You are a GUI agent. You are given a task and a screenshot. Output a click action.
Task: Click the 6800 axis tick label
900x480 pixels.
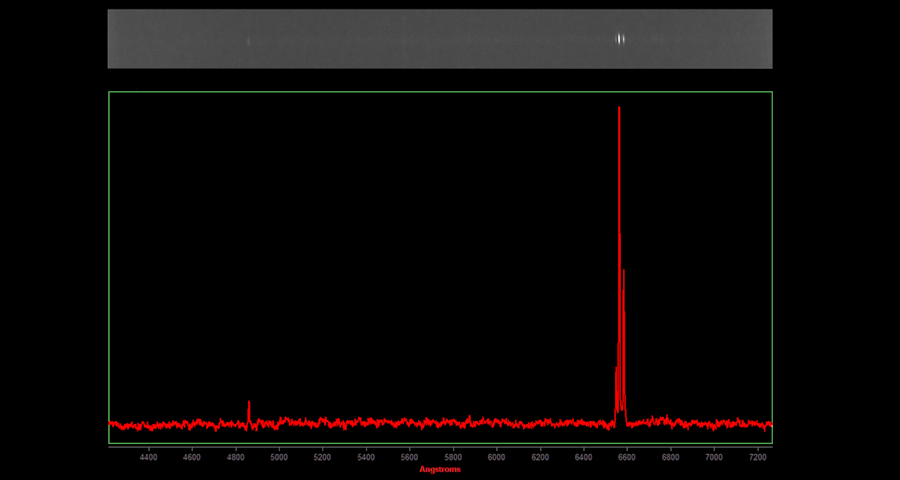[x=670, y=457]
